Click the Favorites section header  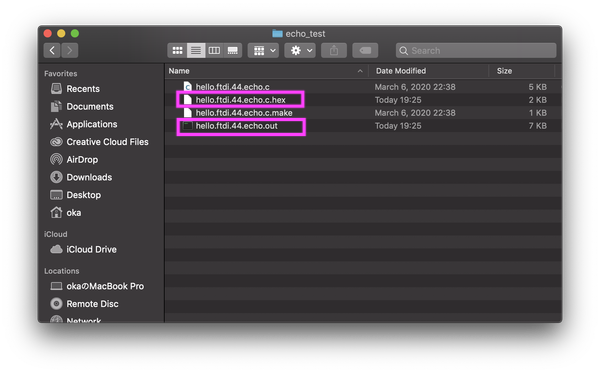pyautogui.click(x=60, y=73)
